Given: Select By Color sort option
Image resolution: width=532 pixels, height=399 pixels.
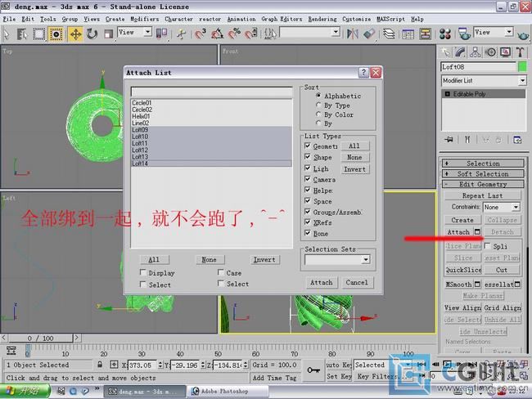Looking at the screenshot, I should pos(318,114).
